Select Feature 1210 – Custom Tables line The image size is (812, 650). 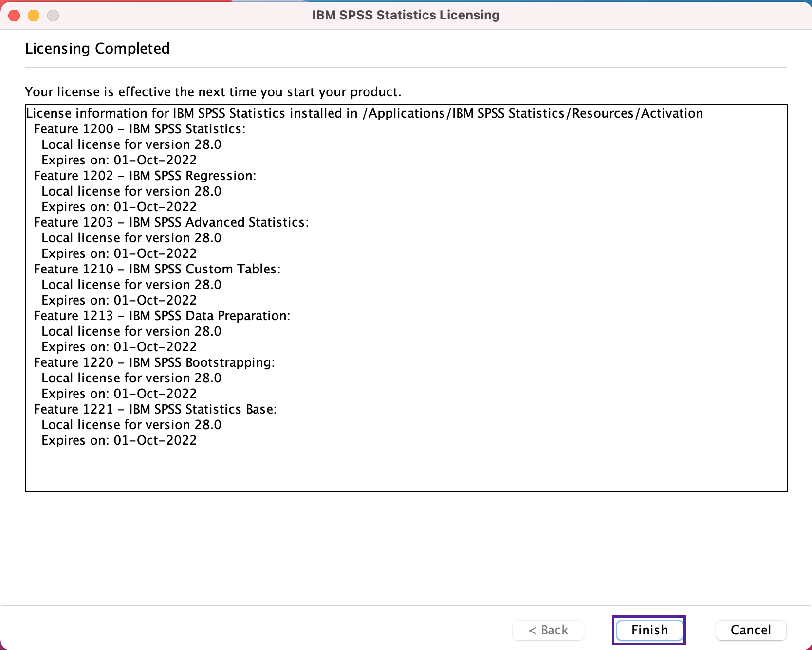pos(157,269)
